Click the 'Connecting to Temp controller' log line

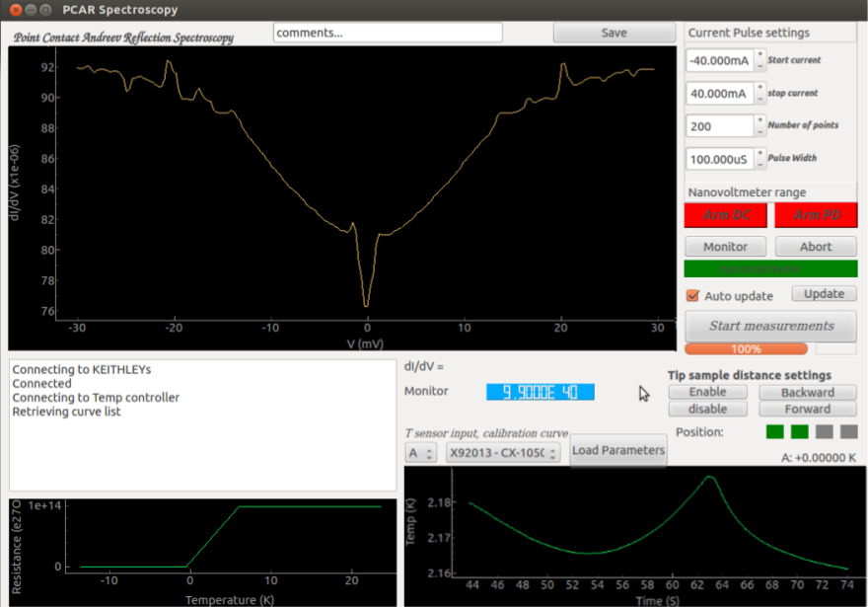point(96,398)
